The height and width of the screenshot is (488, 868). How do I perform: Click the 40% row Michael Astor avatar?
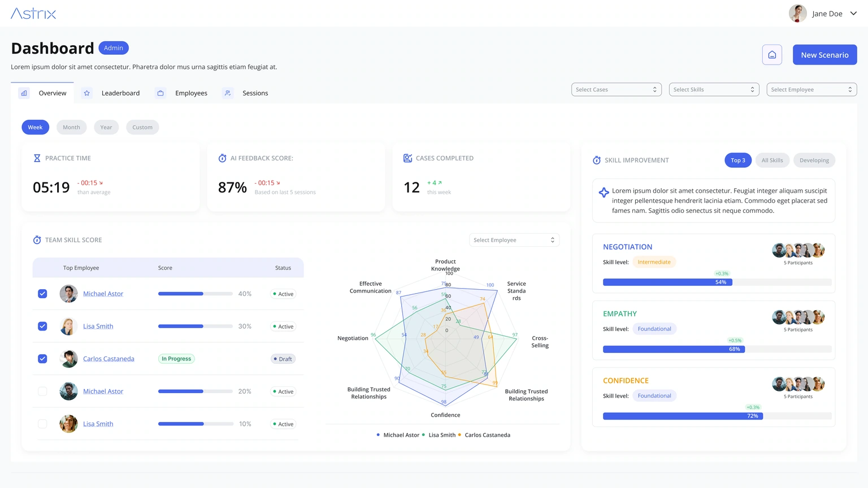pos(68,294)
